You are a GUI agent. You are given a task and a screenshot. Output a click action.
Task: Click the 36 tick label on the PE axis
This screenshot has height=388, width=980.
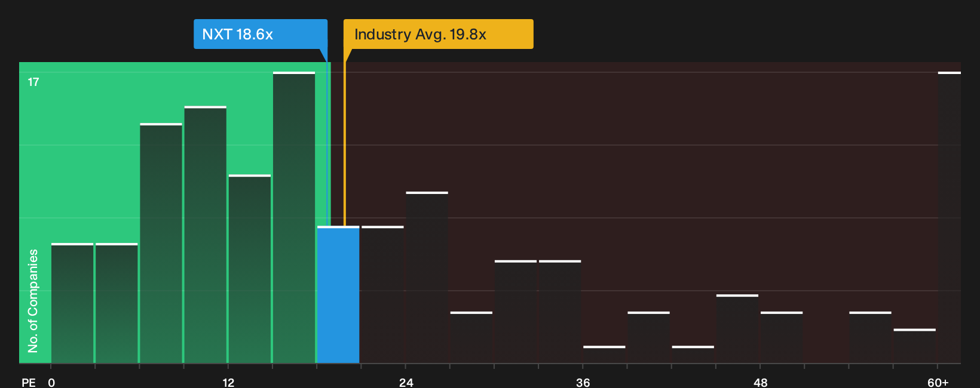point(583,383)
